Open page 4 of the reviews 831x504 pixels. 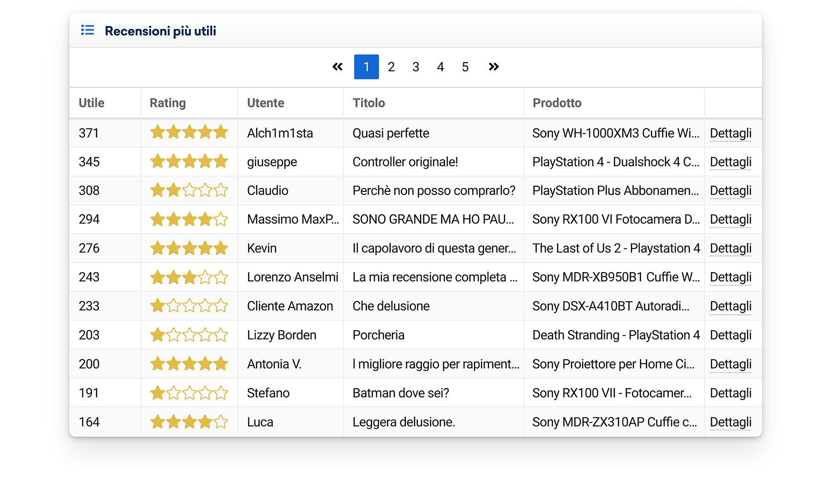click(x=440, y=67)
